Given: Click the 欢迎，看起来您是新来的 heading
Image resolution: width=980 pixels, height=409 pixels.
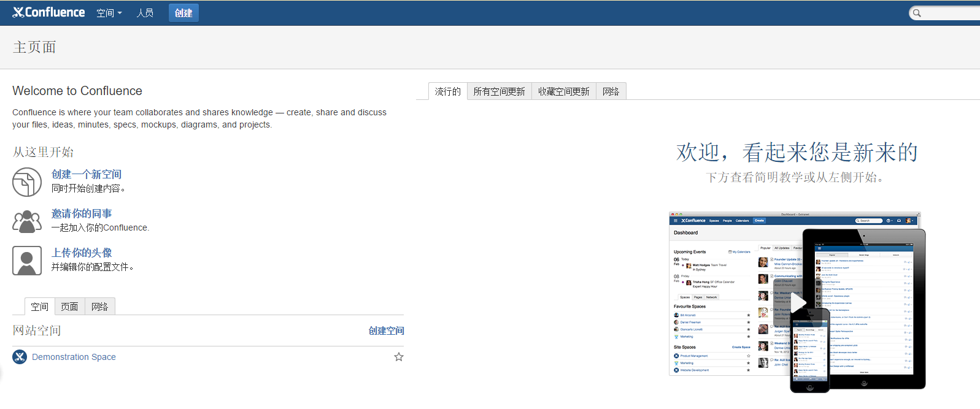Looking at the screenshot, I should coord(797,152).
